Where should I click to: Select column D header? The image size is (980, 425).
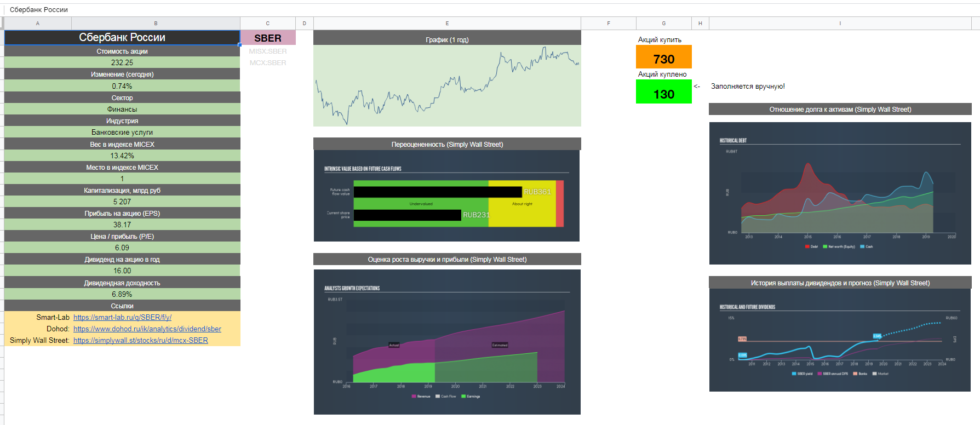click(305, 23)
